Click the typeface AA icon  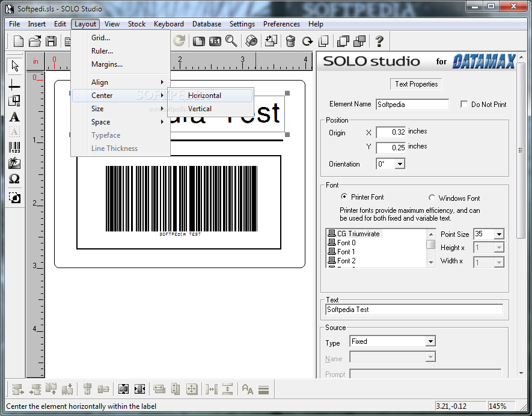pyautogui.click(x=248, y=389)
